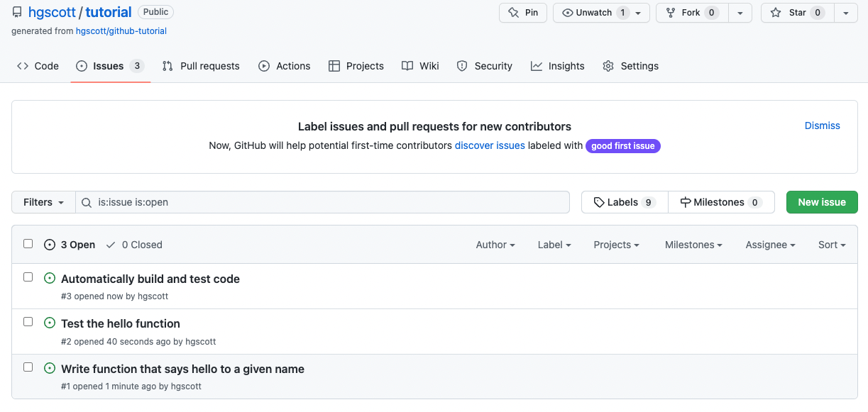
Task: Switch to the Code tab
Action: [x=38, y=66]
